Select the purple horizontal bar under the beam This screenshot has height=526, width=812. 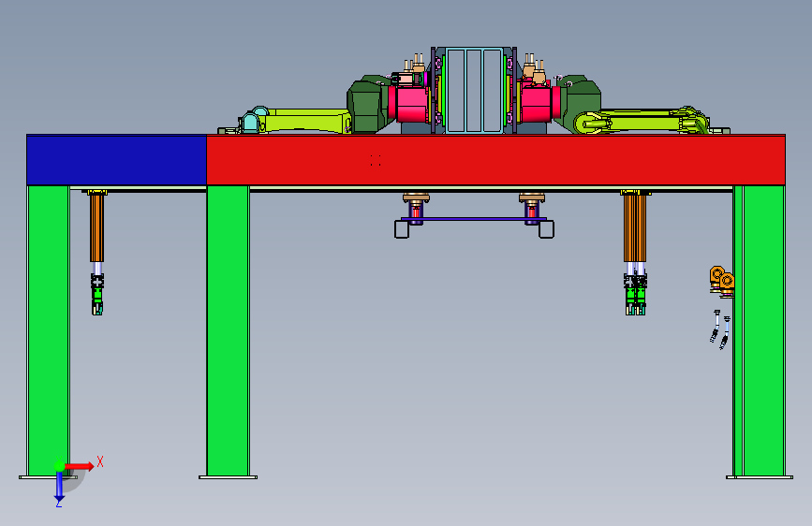[x=474, y=219]
